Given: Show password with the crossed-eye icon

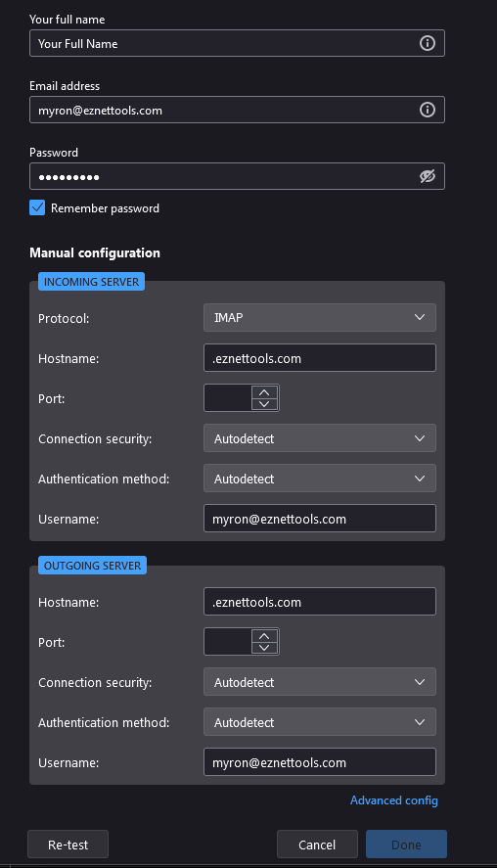Looking at the screenshot, I should click(x=427, y=176).
